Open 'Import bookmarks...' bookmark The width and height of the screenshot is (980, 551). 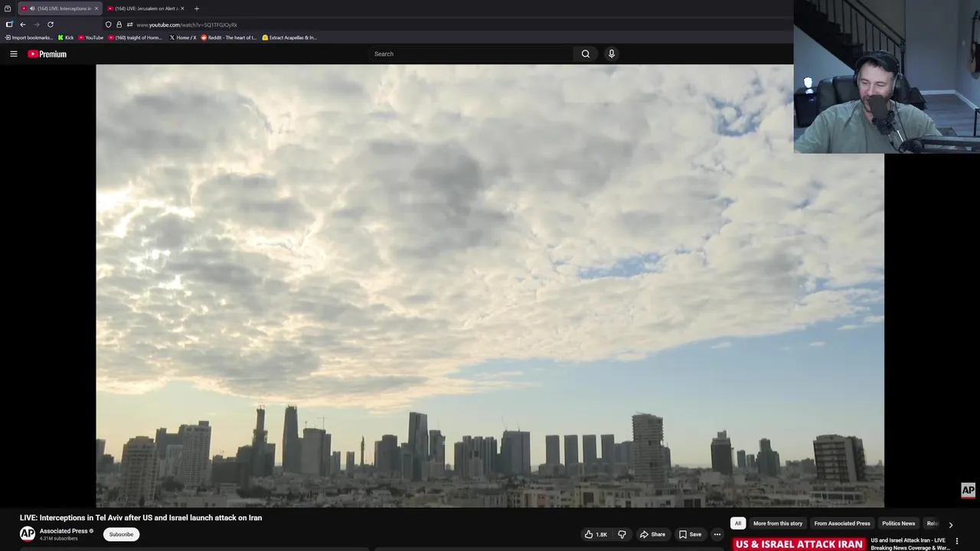[29, 37]
